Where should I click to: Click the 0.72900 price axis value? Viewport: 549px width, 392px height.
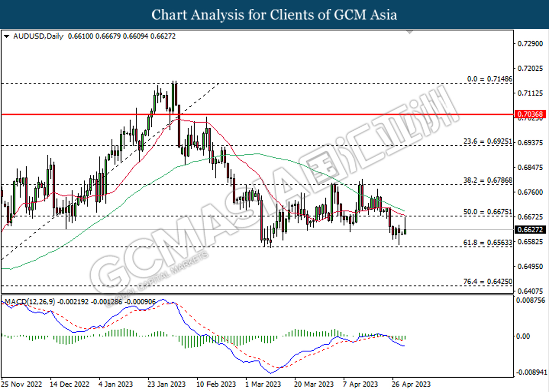pos(530,44)
